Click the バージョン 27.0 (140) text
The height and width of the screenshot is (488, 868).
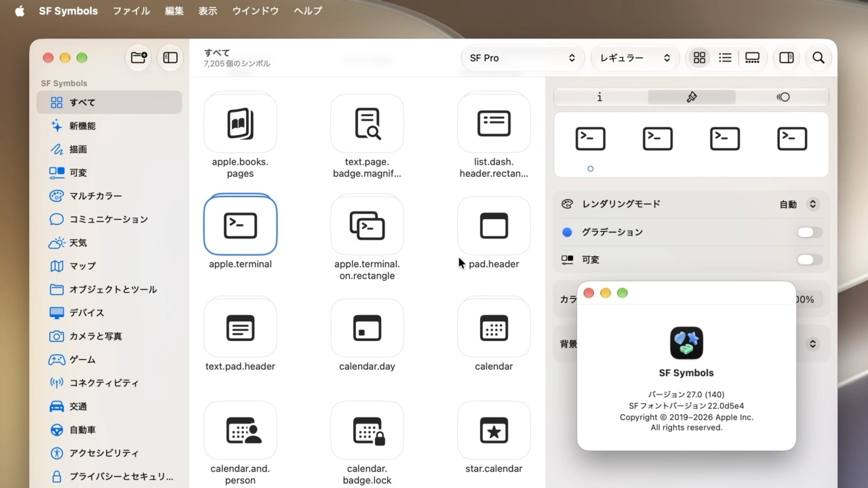point(686,394)
